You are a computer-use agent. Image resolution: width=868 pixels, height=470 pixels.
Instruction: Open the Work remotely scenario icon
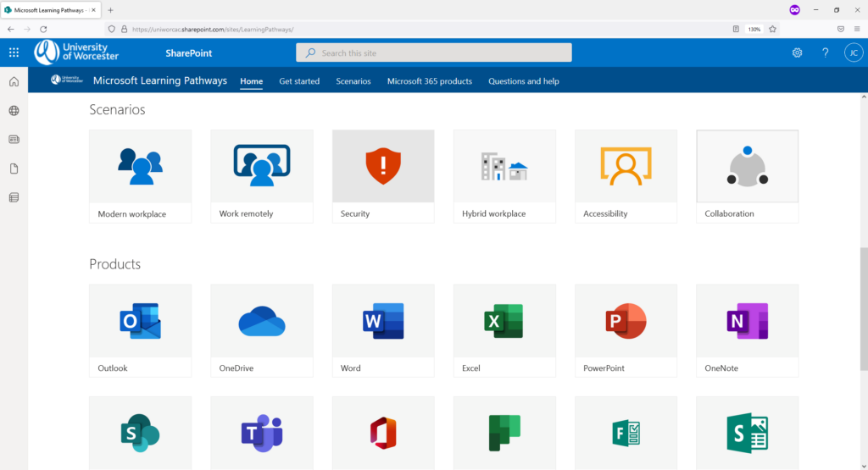point(262,165)
